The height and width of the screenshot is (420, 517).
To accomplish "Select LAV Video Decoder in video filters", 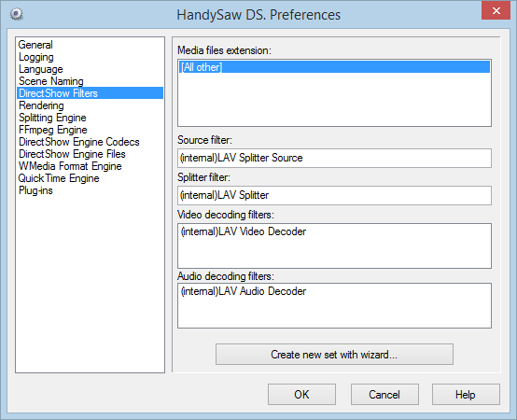I will 244,231.
